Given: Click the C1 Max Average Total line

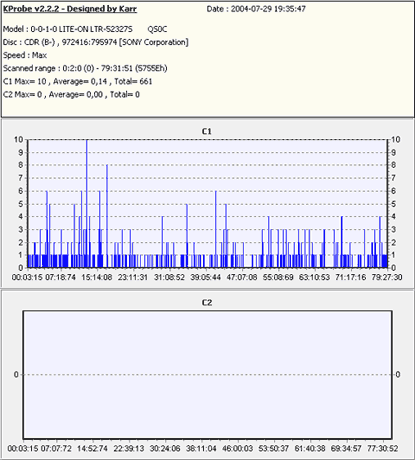Looking at the screenshot, I should 78,81.
